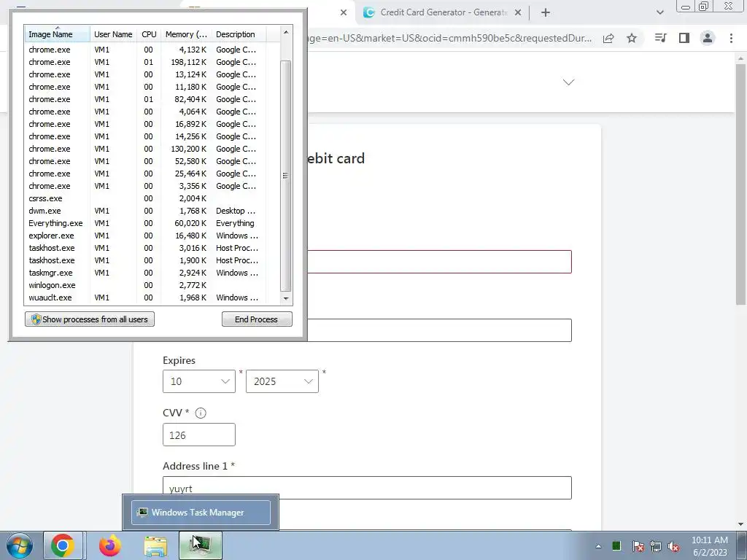Open the Chrome profile avatar
Screen dimensions: 747x560
708,38
